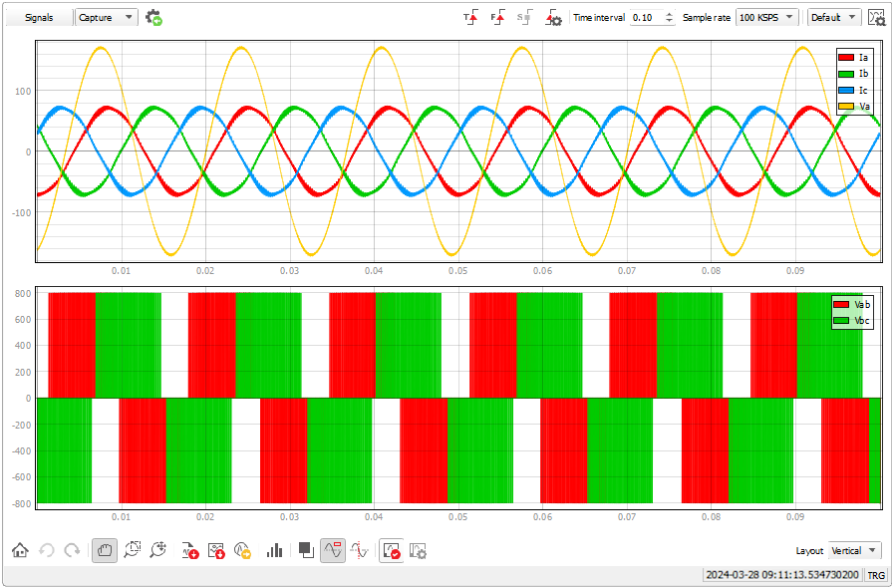The width and height of the screenshot is (893, 588).
Task: Select the pan hand tool
Action: point(104,550)
